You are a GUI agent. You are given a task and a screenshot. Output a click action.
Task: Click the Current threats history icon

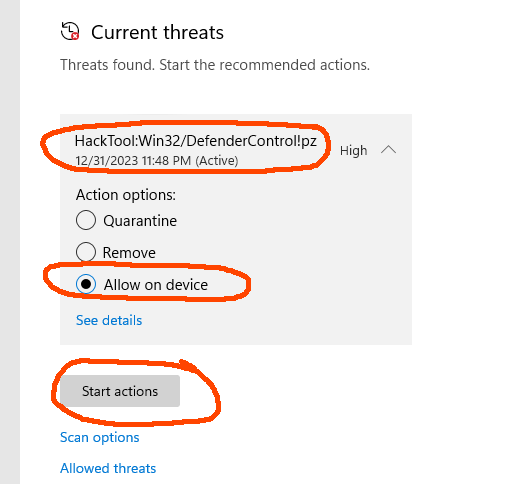click(70, 31)
